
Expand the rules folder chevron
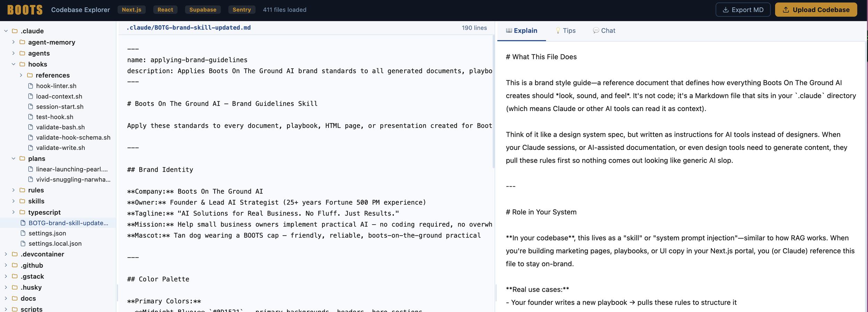[14, 190]
